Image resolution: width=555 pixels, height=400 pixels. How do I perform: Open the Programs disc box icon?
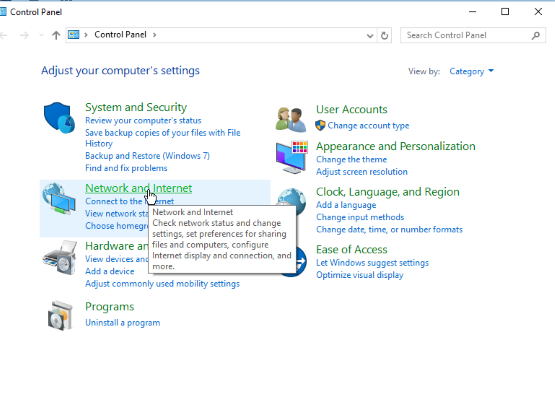[x=60, y=315]
